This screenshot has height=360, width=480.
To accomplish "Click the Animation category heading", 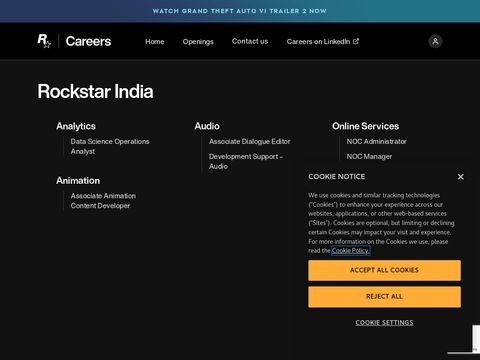I will point(78,181).
